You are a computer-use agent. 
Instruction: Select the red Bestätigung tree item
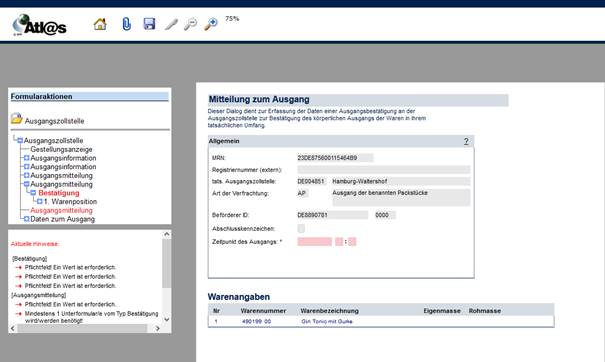[59, 193]
